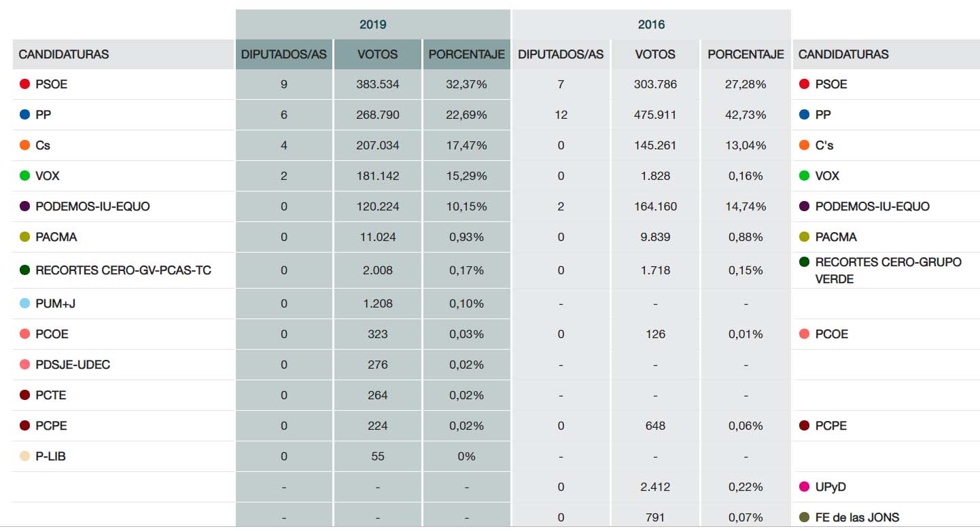Click the green VOX dot in left column
980x531 pixels.
click(x=25, y=176)
